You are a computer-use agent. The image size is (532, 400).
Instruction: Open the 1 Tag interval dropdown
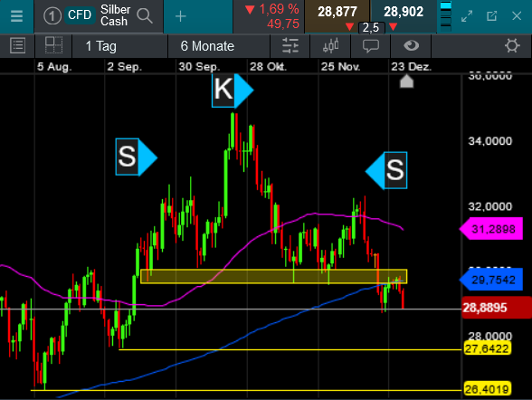coord(119,46)
